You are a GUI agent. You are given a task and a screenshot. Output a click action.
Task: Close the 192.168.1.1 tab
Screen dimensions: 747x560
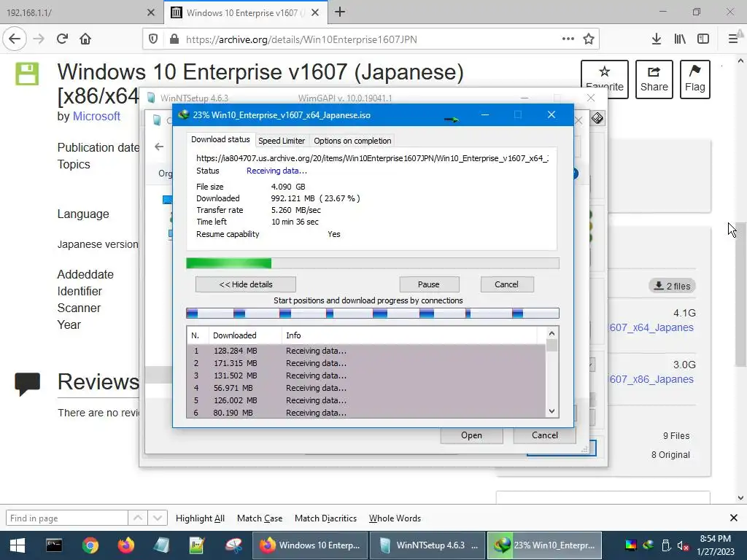150,12
